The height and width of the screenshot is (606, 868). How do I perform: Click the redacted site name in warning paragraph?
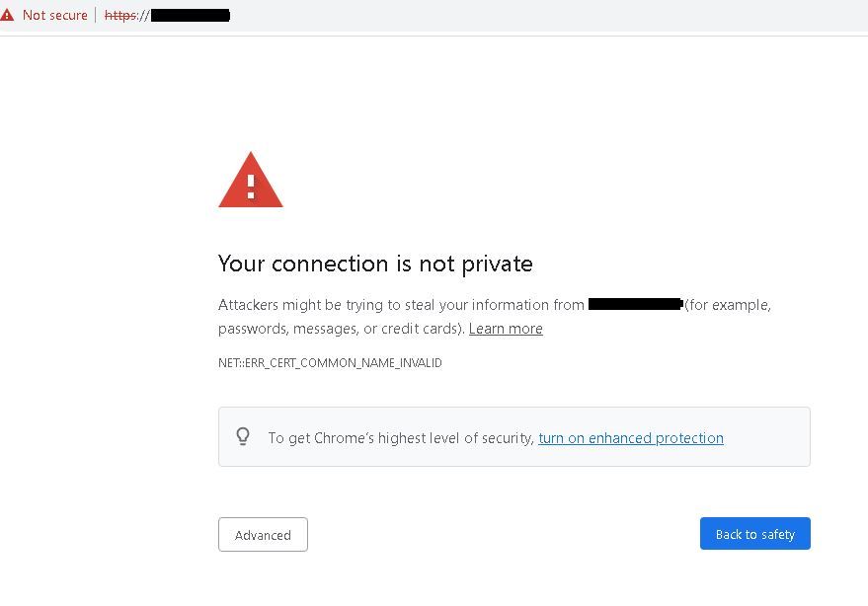[635, 304]
